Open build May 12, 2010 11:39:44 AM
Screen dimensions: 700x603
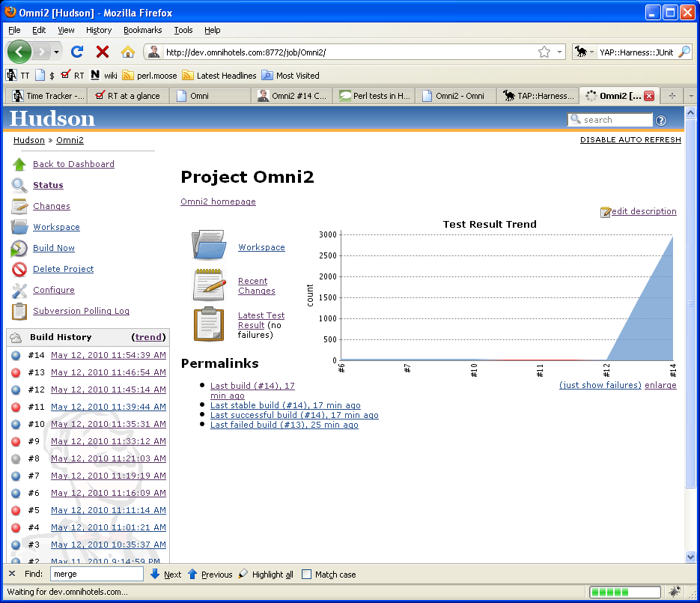coord(109,407)
